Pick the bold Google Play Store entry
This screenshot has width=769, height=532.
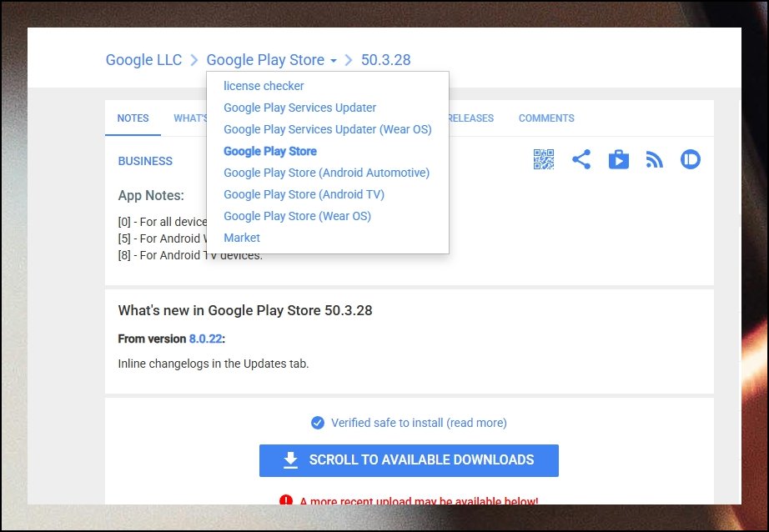[269, 151]
